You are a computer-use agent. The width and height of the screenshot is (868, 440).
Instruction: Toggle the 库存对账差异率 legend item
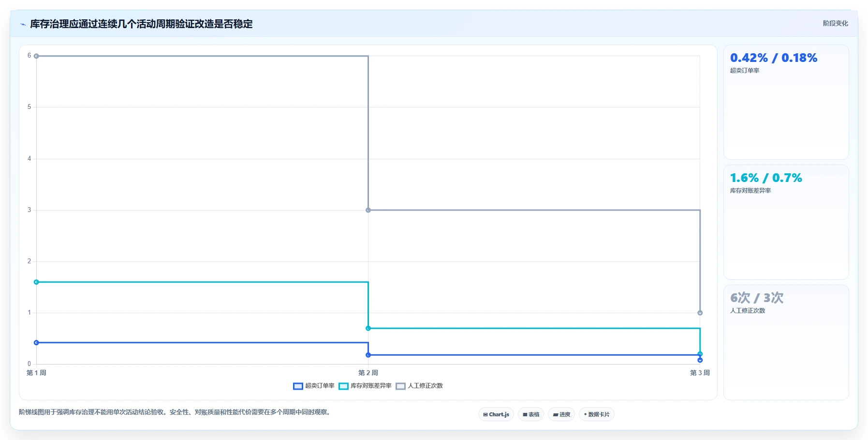click(x=365, y=386)
